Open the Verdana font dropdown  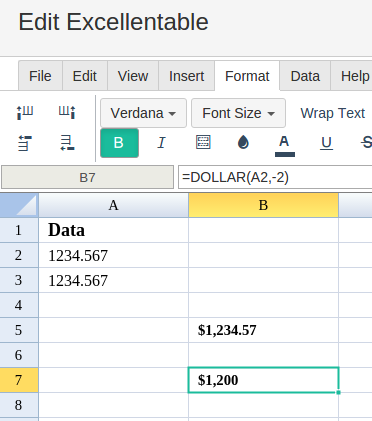(x=143, y=113)
